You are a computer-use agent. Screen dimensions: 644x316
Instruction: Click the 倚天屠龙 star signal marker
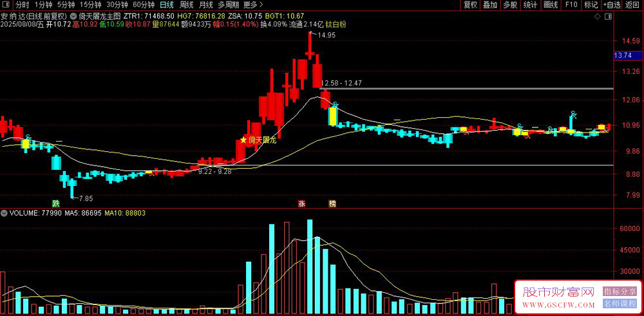coord(243,140)
